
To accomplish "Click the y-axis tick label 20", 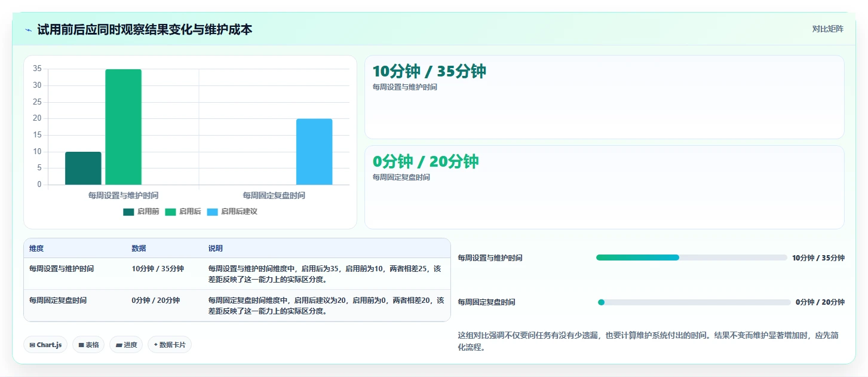I will point(37,118).
